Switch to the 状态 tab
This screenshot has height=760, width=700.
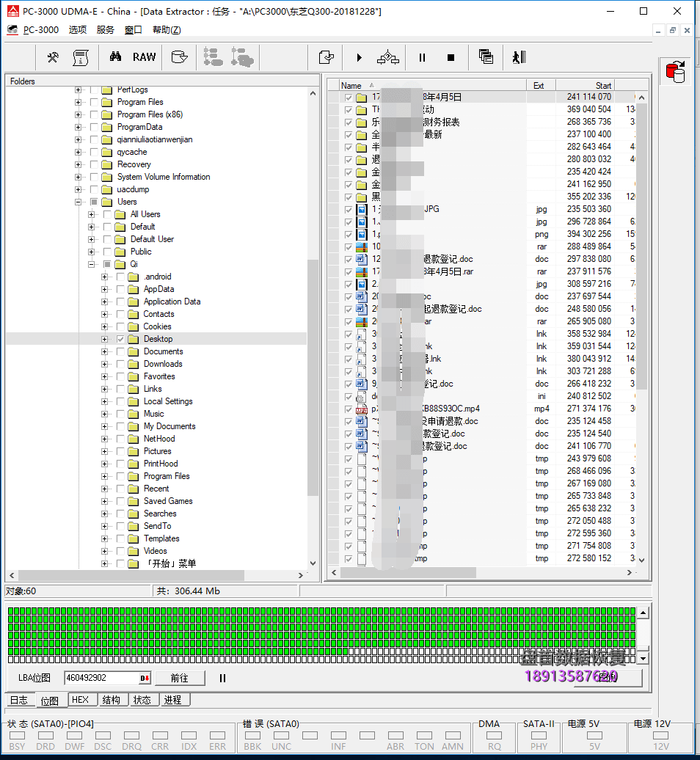tap(142, 699)
